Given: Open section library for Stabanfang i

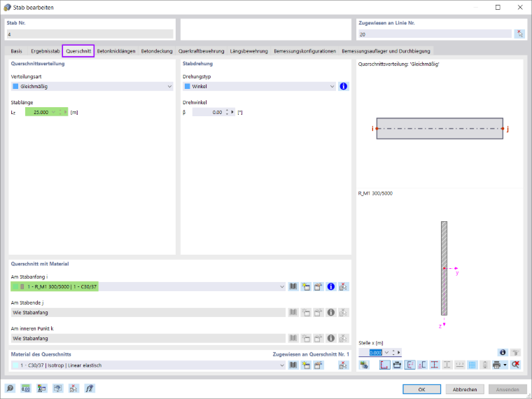Looking at the screenshot, I should [x=293, y=287].
